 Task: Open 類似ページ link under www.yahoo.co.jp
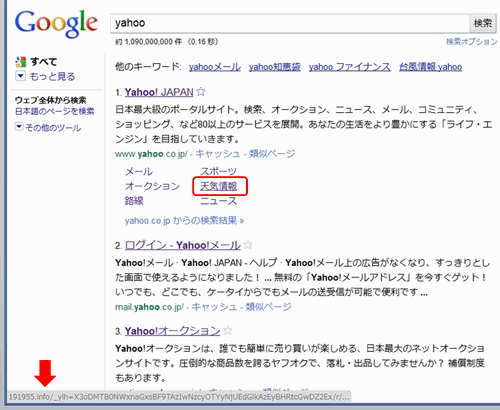272,154
